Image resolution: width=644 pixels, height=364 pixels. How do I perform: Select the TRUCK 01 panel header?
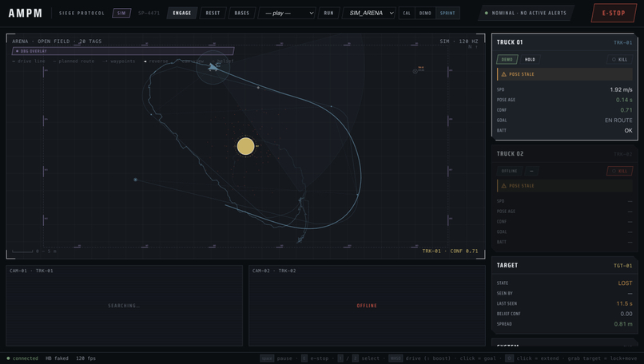(564, 42)
